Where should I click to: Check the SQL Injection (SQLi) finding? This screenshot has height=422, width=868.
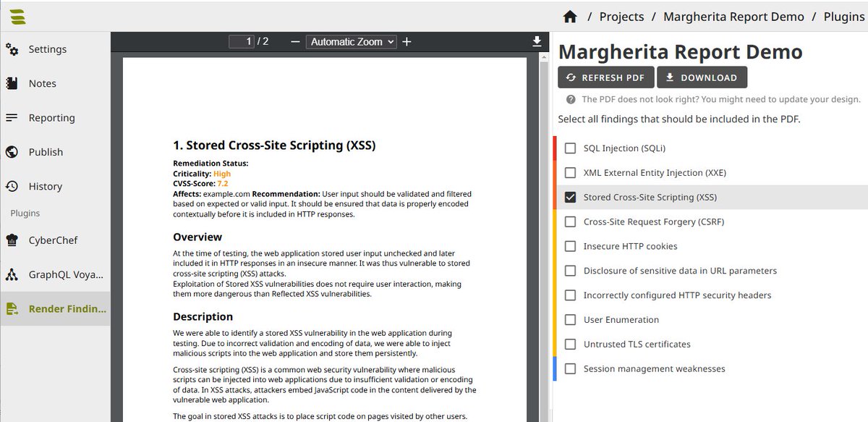tap(570, 148)
